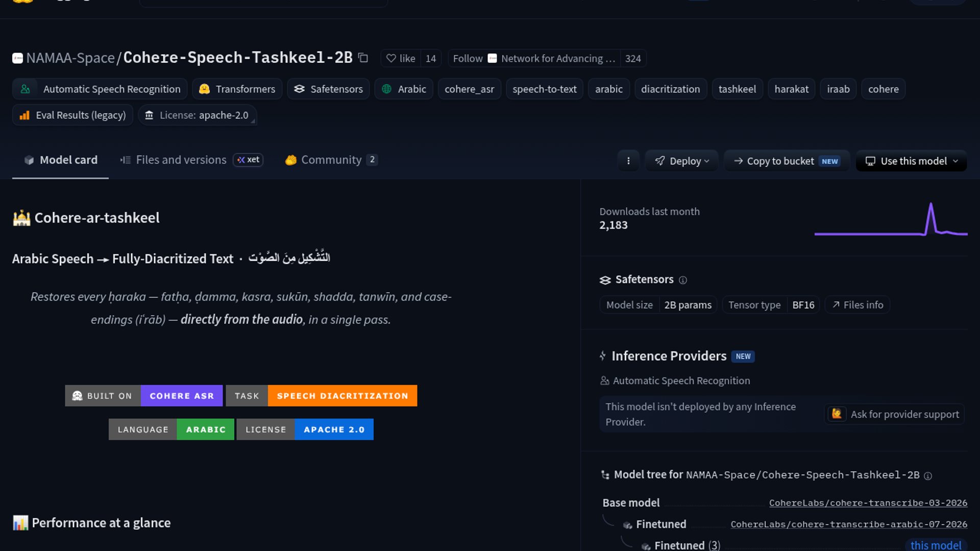The width and height of the screenshot is (980, 551).
Task: Click the cohere_asr tag
Action: [469, 89]
